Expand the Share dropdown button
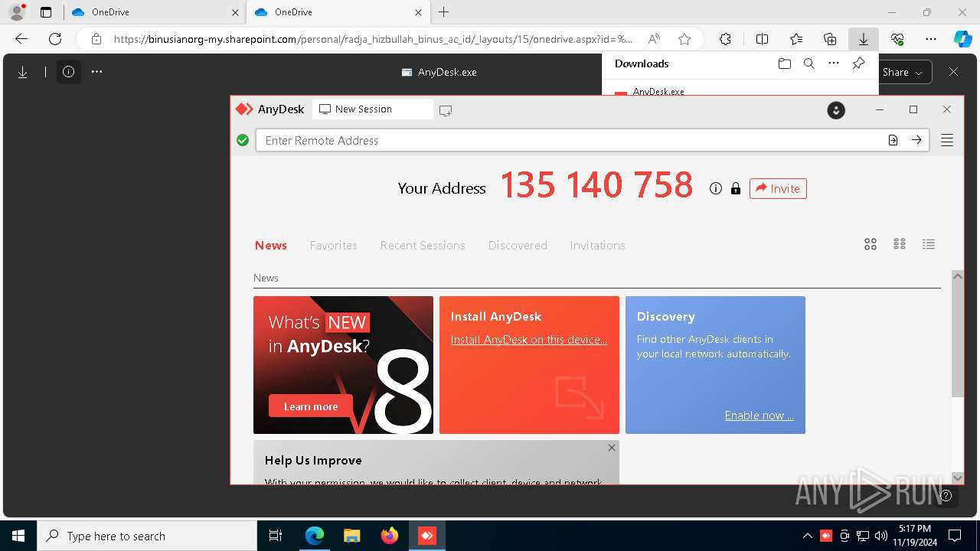Viewport: 980px width, 551px height. [903, 72]
